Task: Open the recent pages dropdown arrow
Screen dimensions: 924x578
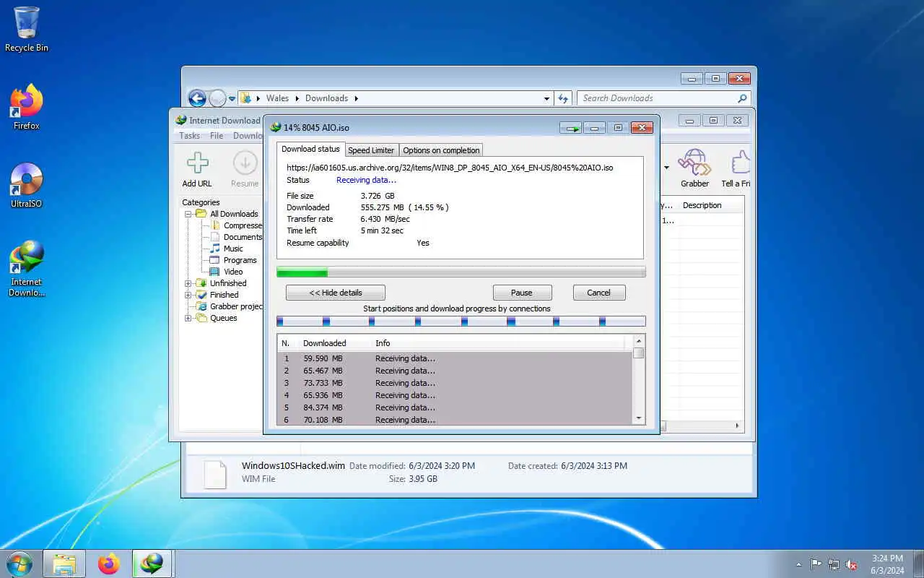Action: [232, 98]
